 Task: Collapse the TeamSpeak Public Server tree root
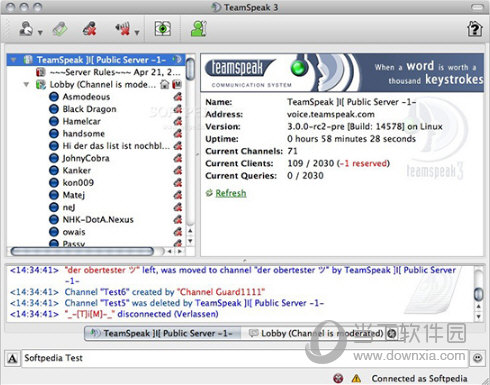click(14, 60)
